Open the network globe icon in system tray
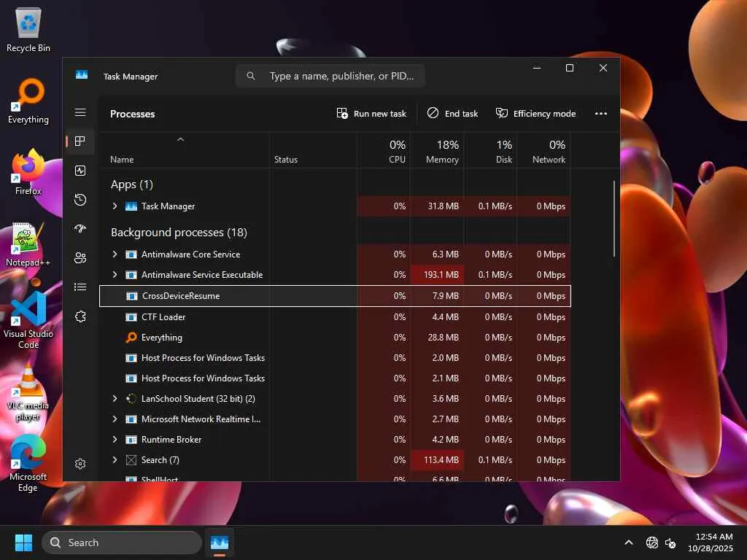747x560 pixels. tap(651, 542)
